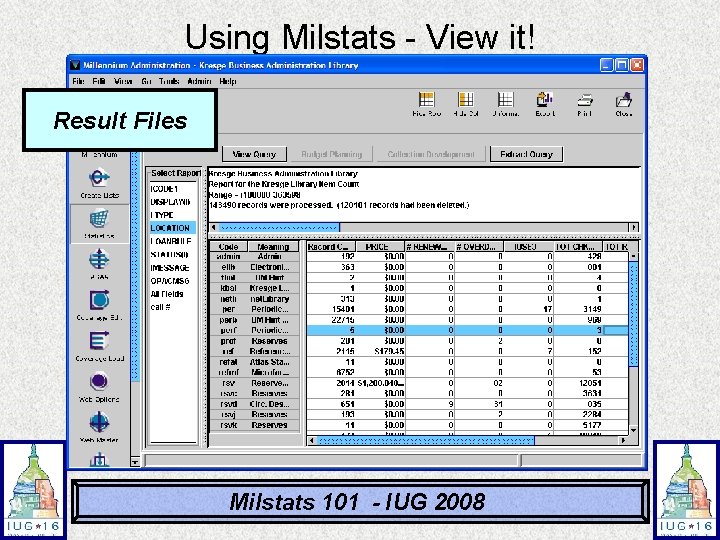
Task: Click the report text horizontal scrollbar thumb
Action: coord(278,227)
